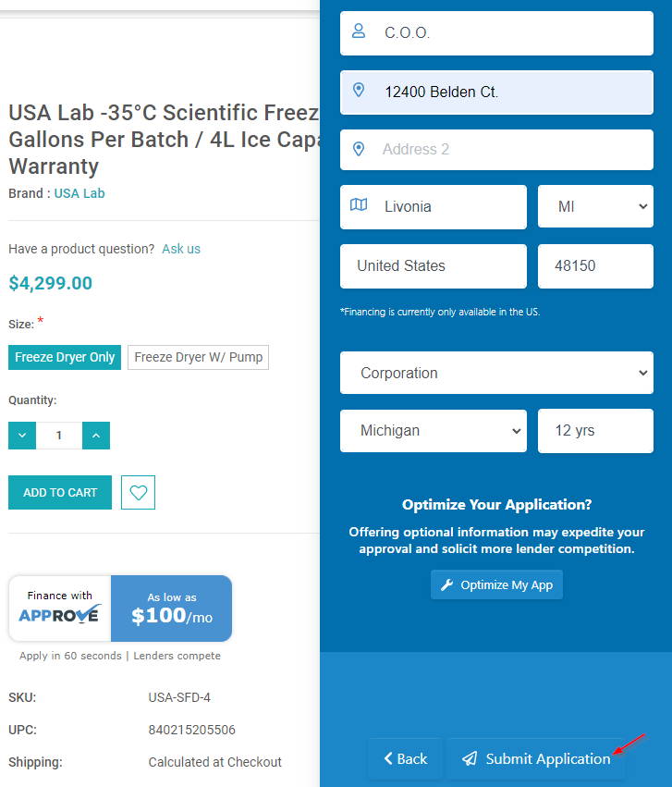Click the Finance with APPROVE banner
The width and height of the screenshot is (672, 787).
click(120, 609)
